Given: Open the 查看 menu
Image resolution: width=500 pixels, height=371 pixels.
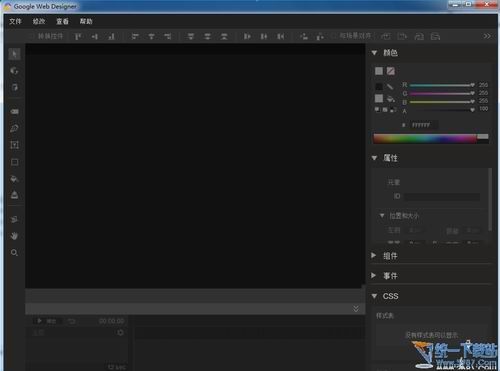Looking at the screenshot, I should click(62, 21).
